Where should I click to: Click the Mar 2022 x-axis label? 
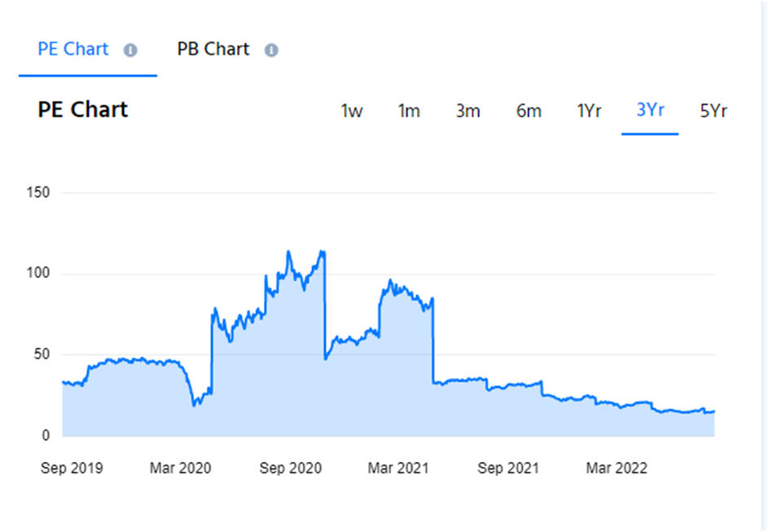click(617, 468)
